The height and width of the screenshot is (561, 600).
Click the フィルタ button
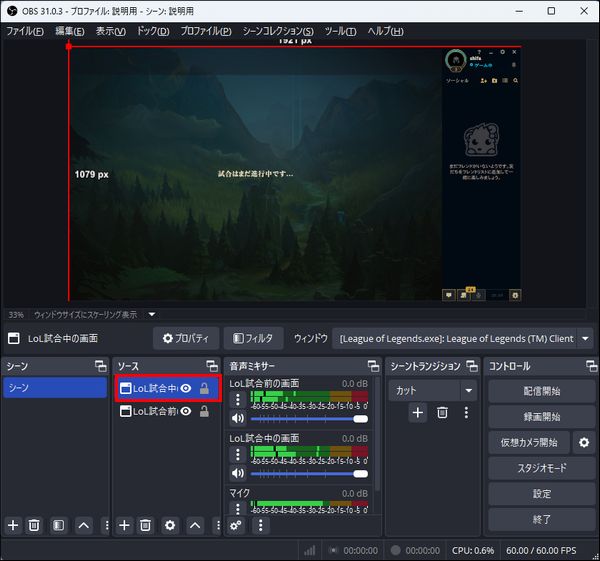(x=253, y=338)
